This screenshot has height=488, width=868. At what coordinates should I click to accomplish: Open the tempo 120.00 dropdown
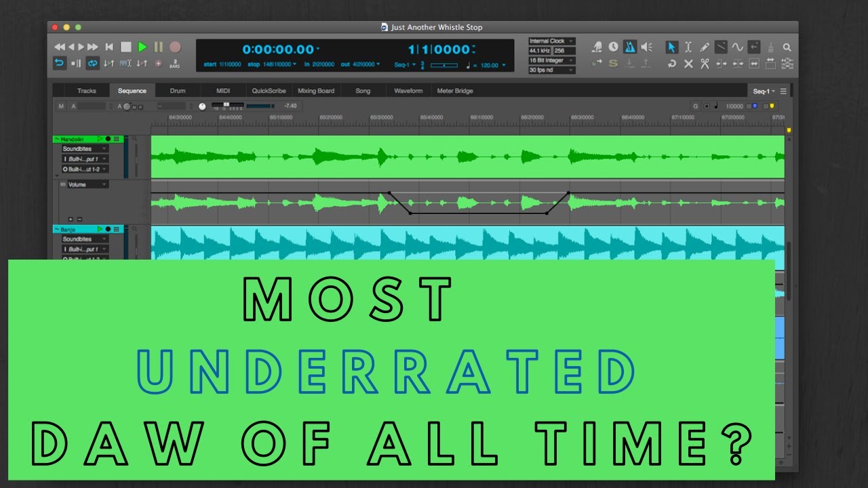point(504,65)
